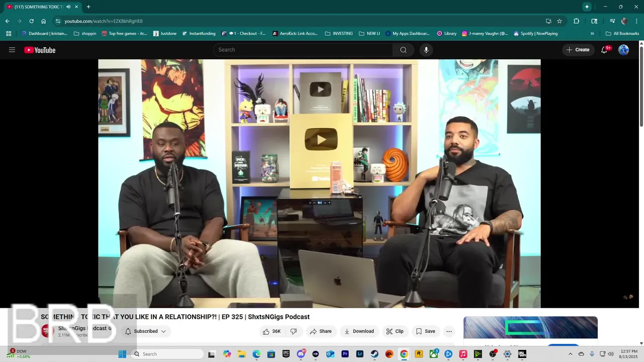The width and height of the screenshot is (644, 362).
Task: Share the video
Action: tap(320, 331)
